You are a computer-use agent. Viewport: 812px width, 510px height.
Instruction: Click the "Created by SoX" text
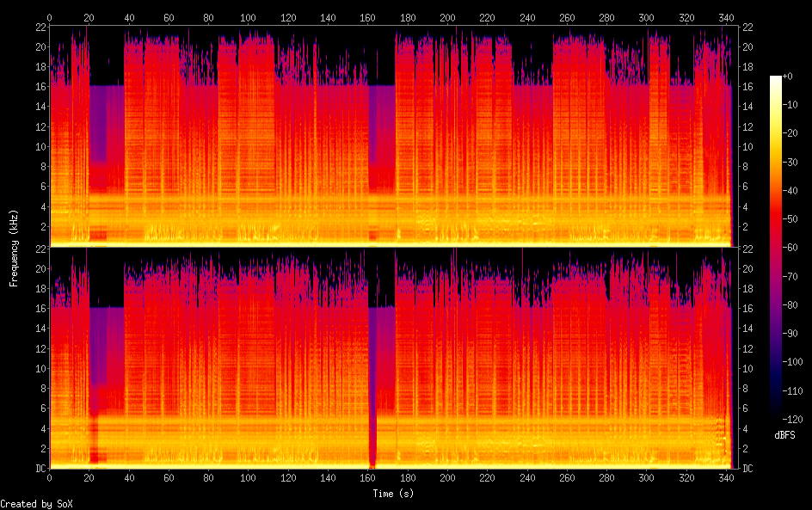coord(36,504)
